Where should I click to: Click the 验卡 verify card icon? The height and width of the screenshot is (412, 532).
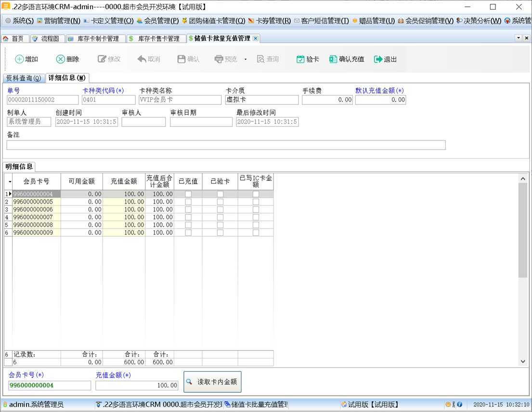pyautogui.click(x=300, y=59)
